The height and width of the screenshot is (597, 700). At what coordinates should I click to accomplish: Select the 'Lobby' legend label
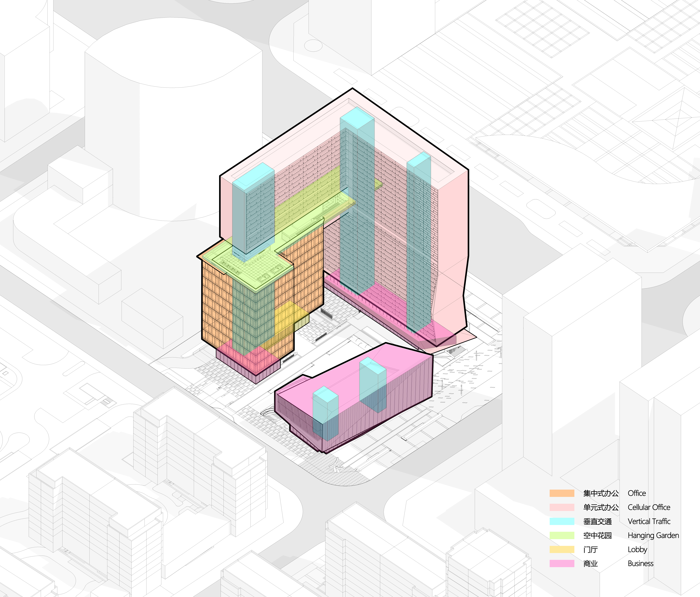click(x=638, y=550)
